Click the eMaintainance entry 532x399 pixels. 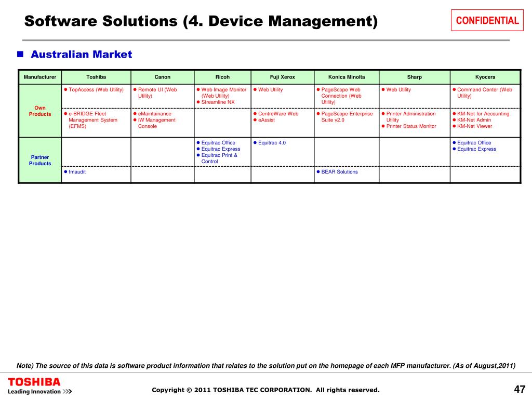(154, 114)
